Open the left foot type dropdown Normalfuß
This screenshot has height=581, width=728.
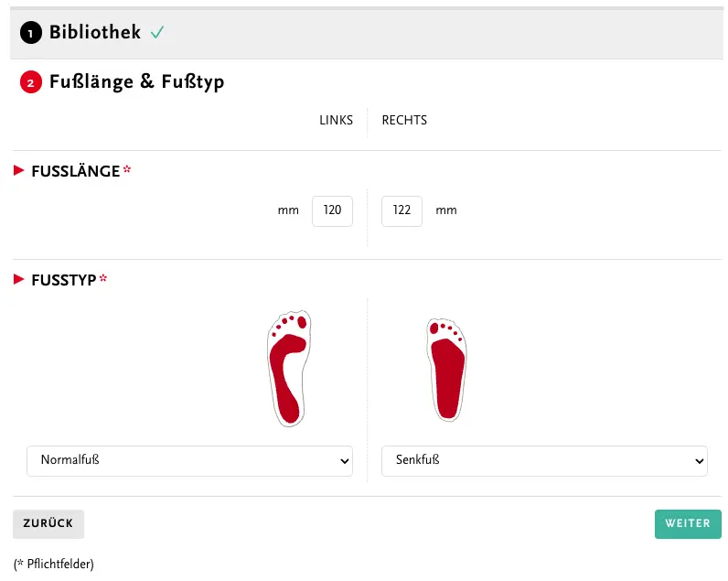coord(189,460)
